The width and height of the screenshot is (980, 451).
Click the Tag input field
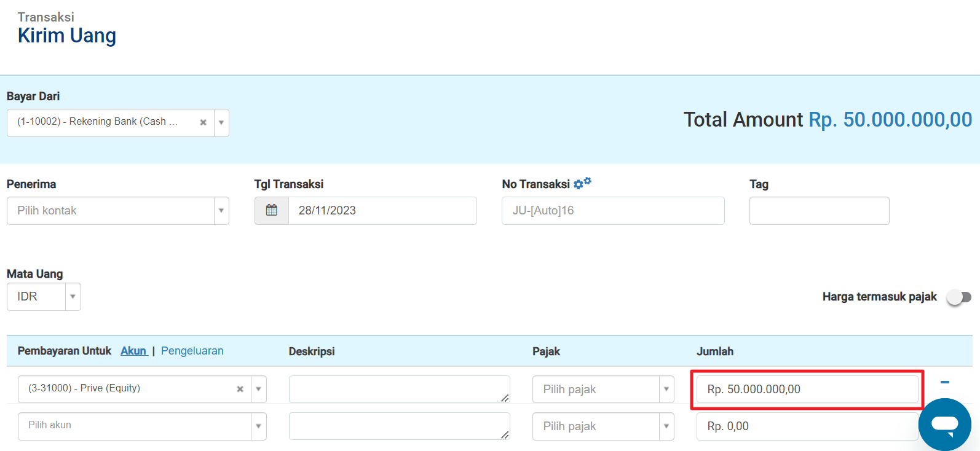(819, 211)
